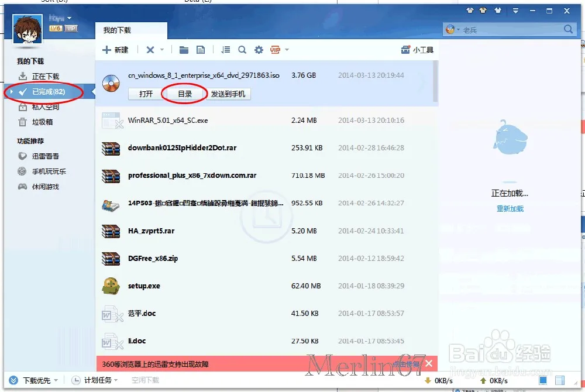
Task: Select 已完成(82) in the sidebar
Action: pyautogui.click(x=47, y=92)
